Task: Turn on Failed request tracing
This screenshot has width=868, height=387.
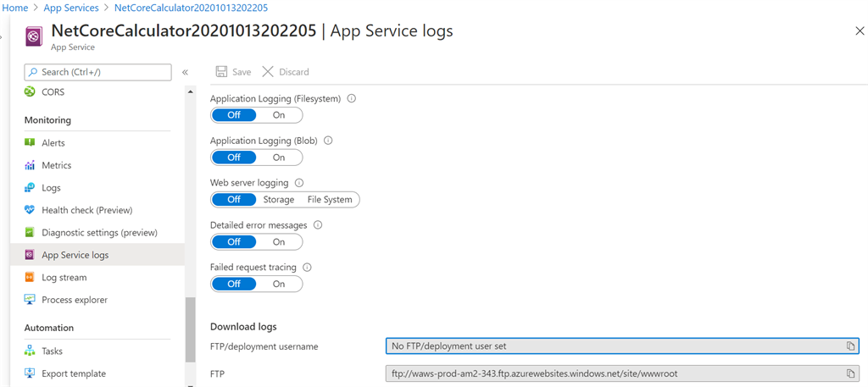Action: [279, 284]
